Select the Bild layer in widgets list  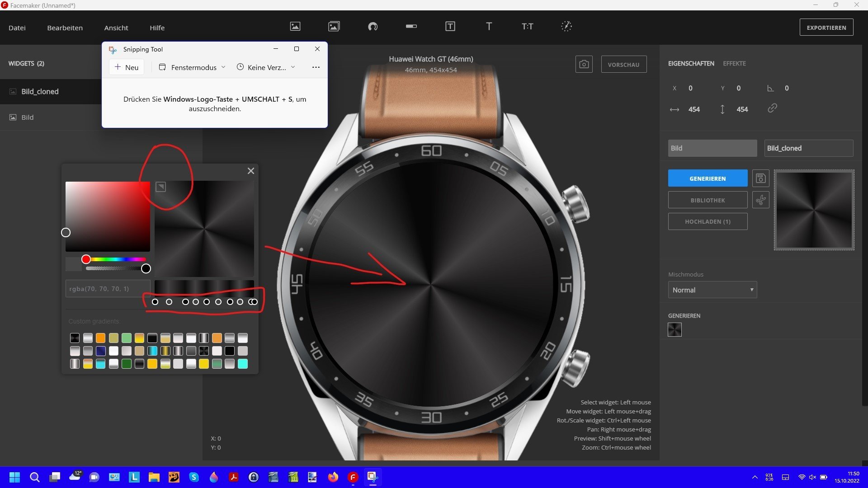coord(28,117)
